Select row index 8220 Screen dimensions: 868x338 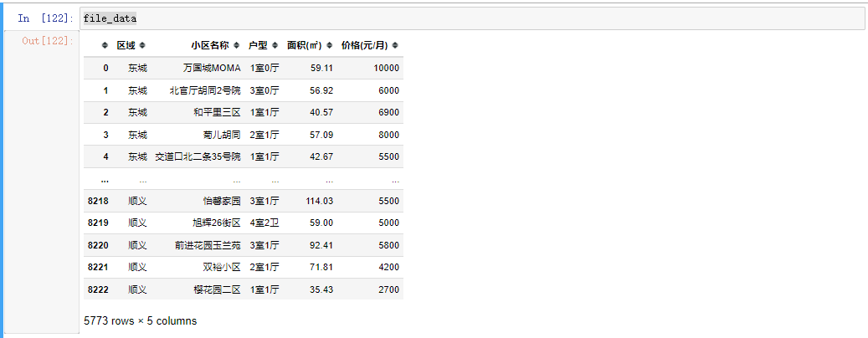click(x=98, y=245)
